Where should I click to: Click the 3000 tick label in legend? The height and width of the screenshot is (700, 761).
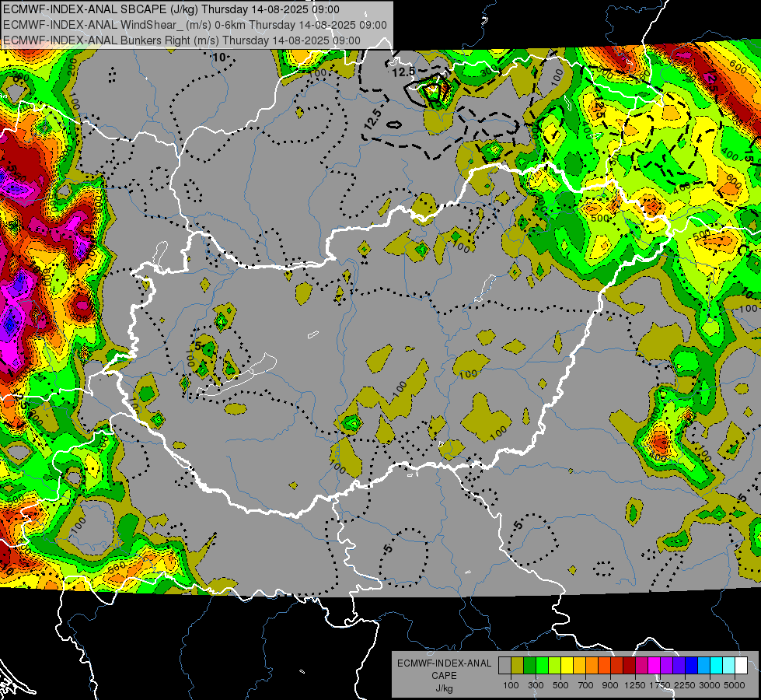[710, 685]
